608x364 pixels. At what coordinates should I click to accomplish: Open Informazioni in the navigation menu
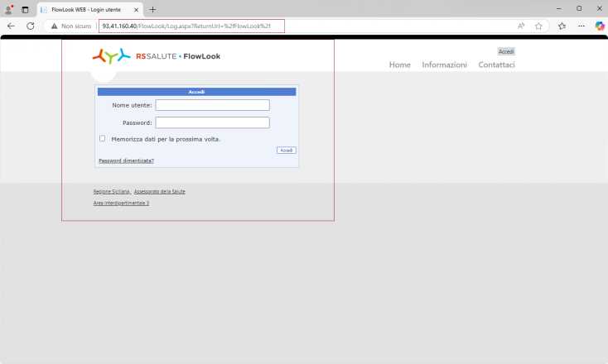click(x=444, y=65)
